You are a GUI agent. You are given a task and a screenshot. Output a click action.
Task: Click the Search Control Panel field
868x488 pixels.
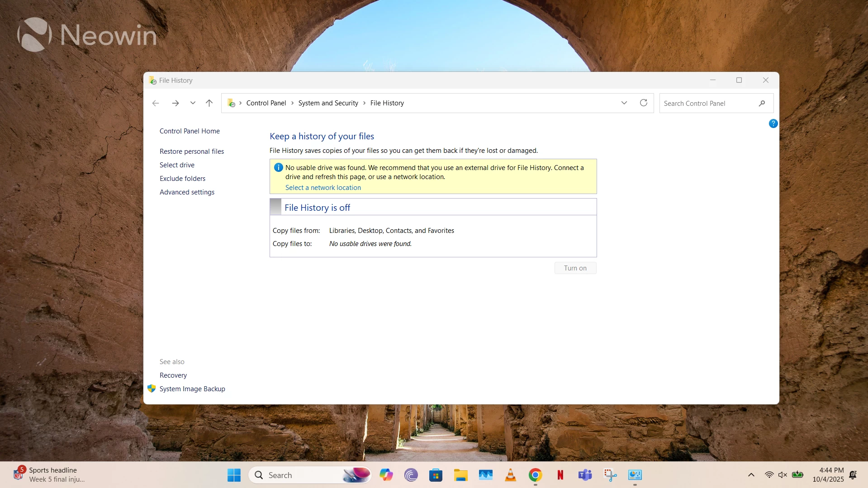[x=708, y=104]
